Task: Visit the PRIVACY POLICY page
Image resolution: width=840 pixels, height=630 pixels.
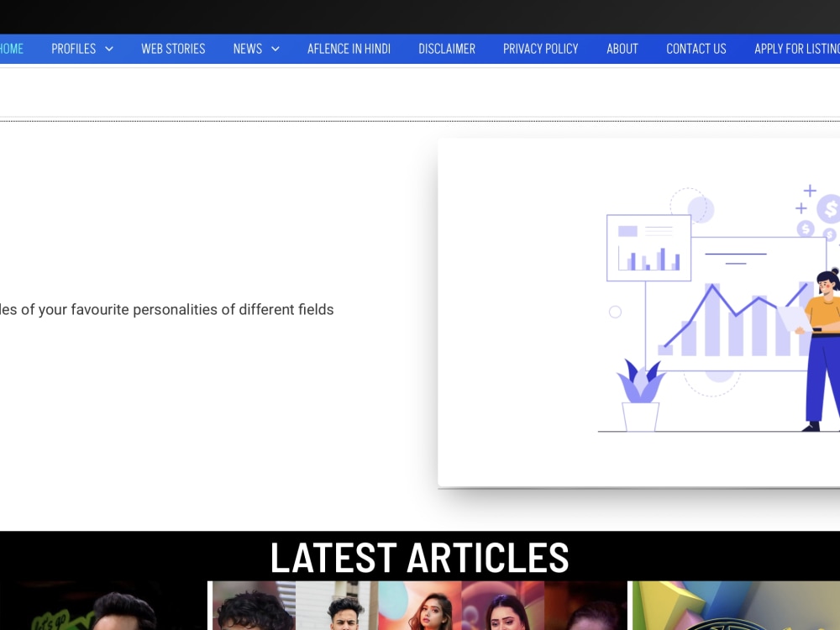Action: point(540,49)
